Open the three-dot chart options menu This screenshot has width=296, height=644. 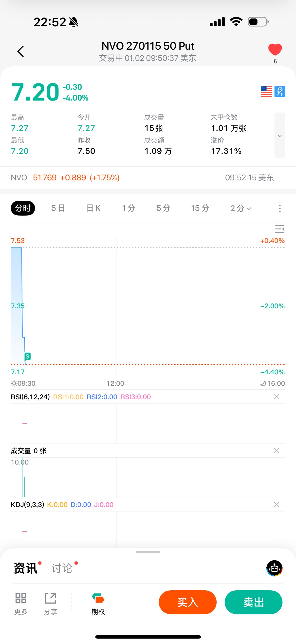coord(280,208)
